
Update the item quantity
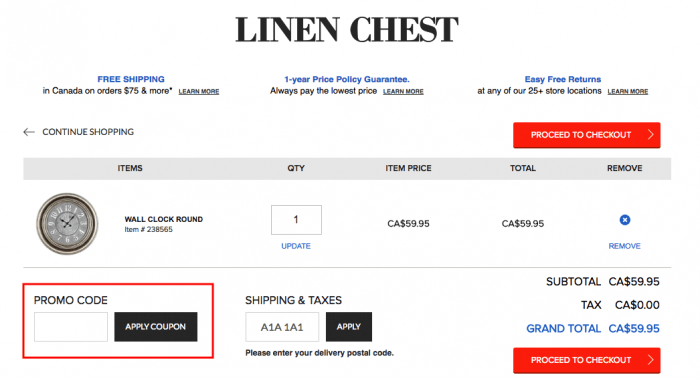(x=296, y=246)
